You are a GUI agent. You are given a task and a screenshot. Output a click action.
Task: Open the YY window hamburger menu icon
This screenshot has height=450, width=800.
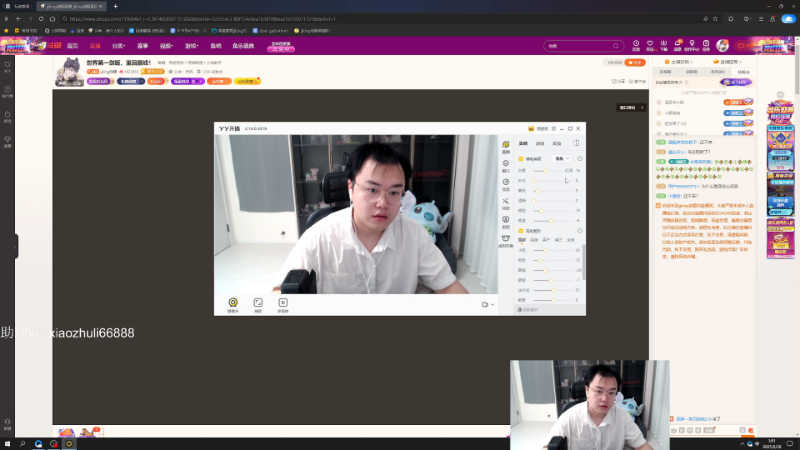point(554,129)
